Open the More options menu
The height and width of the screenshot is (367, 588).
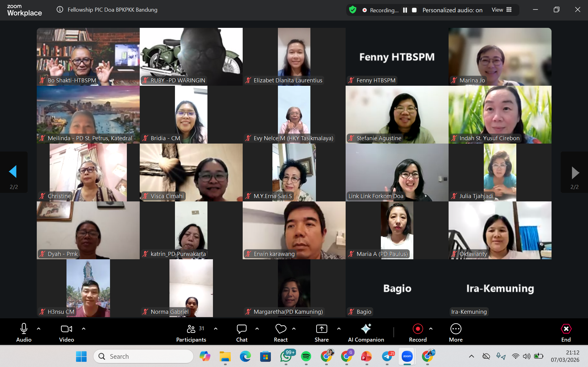point(456,332)
